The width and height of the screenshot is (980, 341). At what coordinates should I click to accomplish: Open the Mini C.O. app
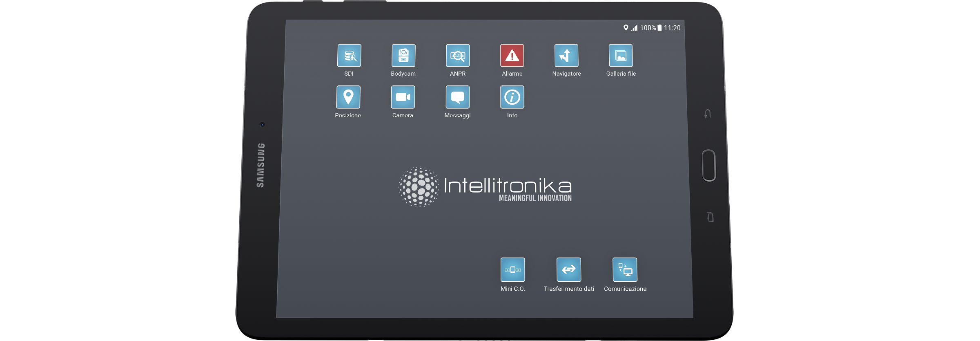tap(513, 269)
